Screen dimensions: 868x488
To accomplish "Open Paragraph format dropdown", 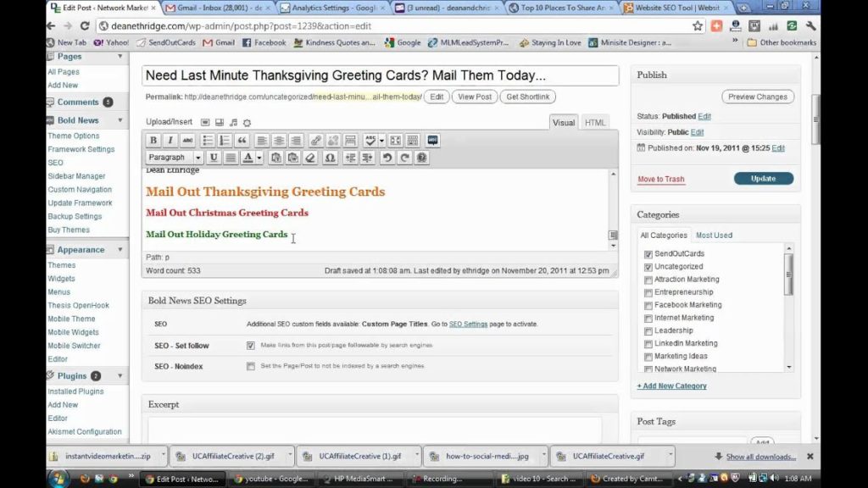I will 174,158.
